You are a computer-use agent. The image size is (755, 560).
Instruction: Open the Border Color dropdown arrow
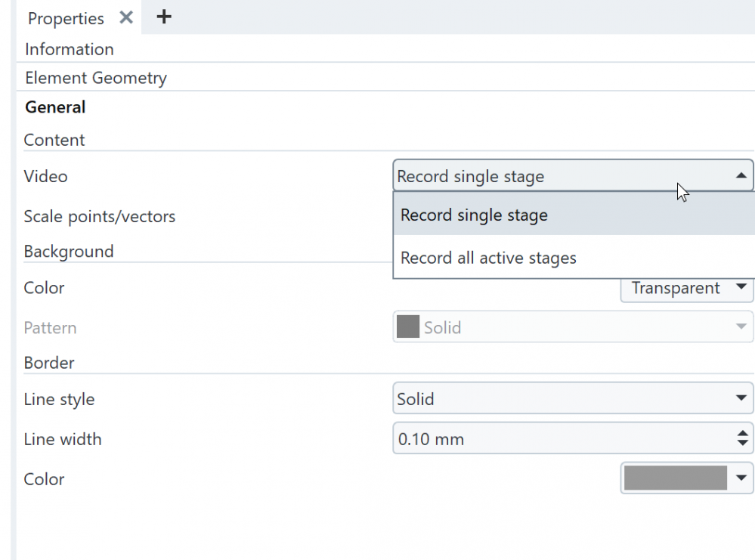click(x=741, y=478)
